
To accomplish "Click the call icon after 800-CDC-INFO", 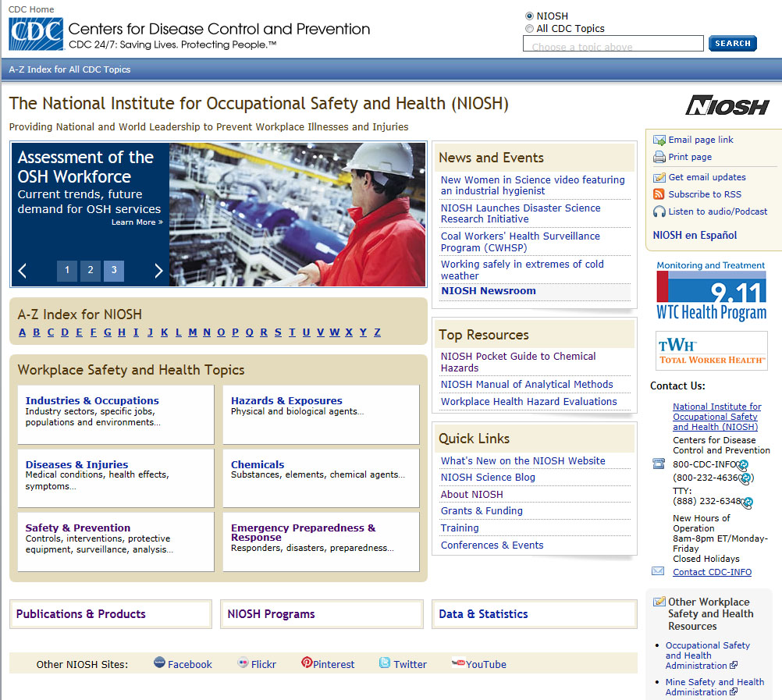I will pos(743,464).
